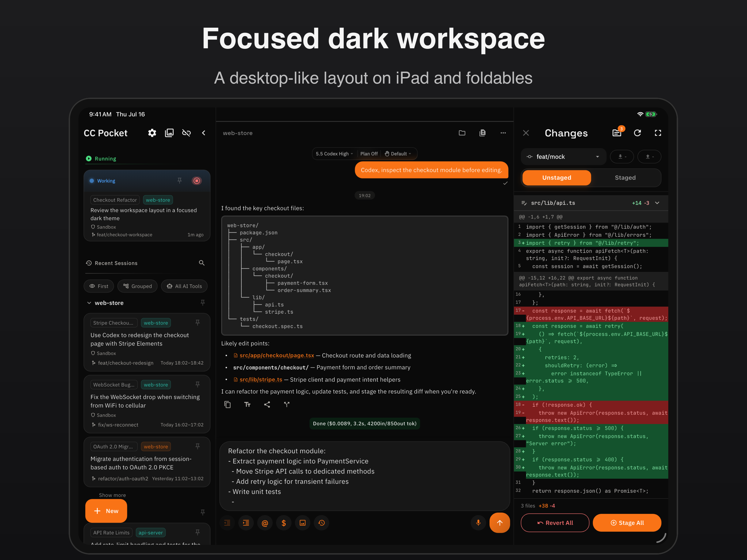Stop the Working session
This screenshot has height=560, width=747.
point(197,181)
